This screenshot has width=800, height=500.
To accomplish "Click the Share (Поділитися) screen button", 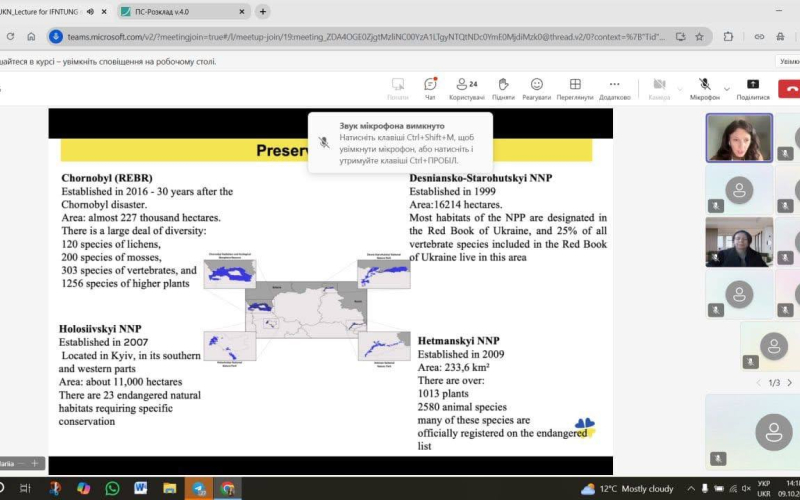I will click(753, 88).
